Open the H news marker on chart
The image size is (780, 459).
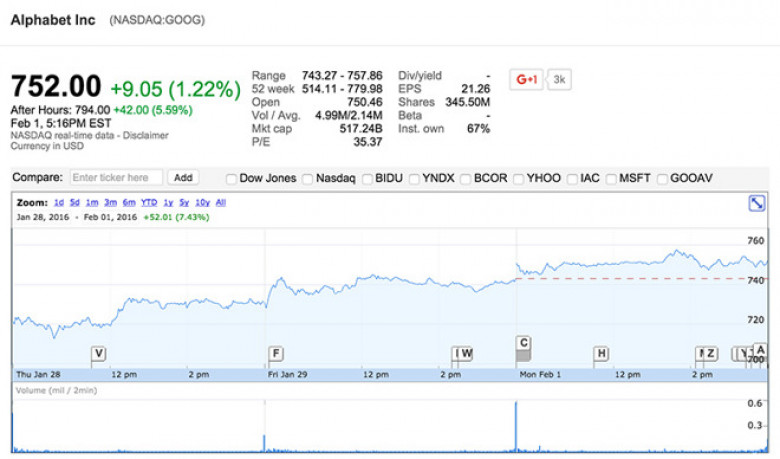click(x=601, y=354)
